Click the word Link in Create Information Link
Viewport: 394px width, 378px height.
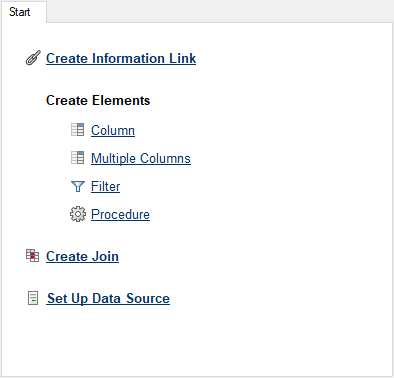coord(182,58)
